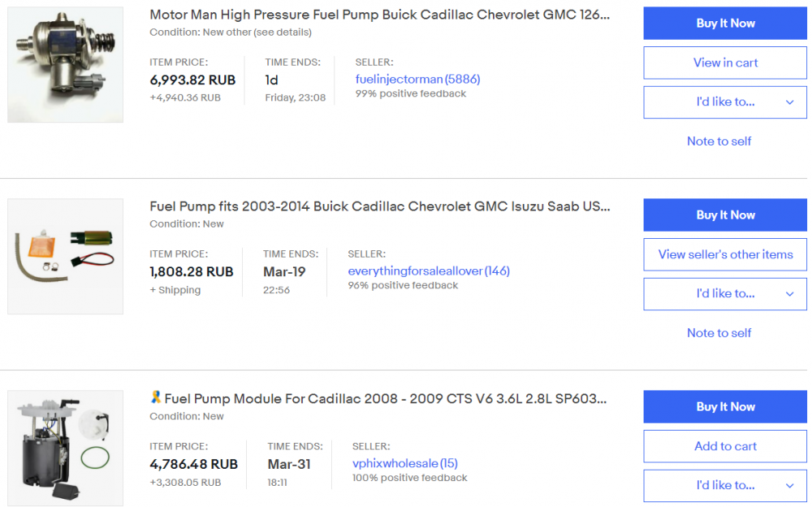Buy the Cadillac CTS fuel pump module now
812x507 pixels.
point(725,407)
